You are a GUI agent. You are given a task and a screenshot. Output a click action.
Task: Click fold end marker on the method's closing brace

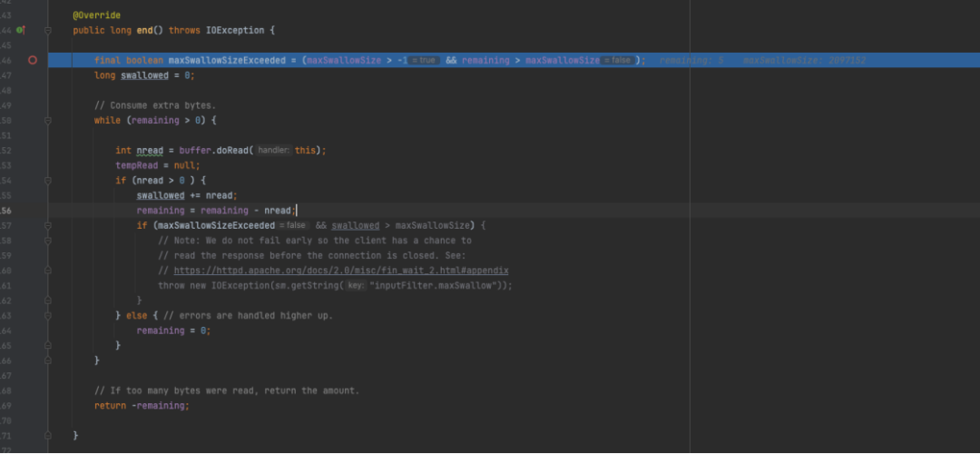pyautogui.click(x=47, y=435)
